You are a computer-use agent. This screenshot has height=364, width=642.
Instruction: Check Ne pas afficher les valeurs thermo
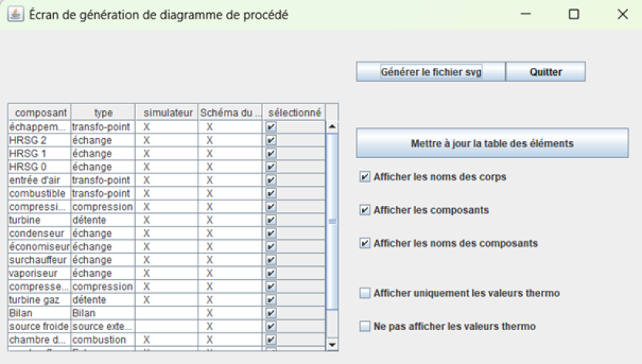click(365, 326)
